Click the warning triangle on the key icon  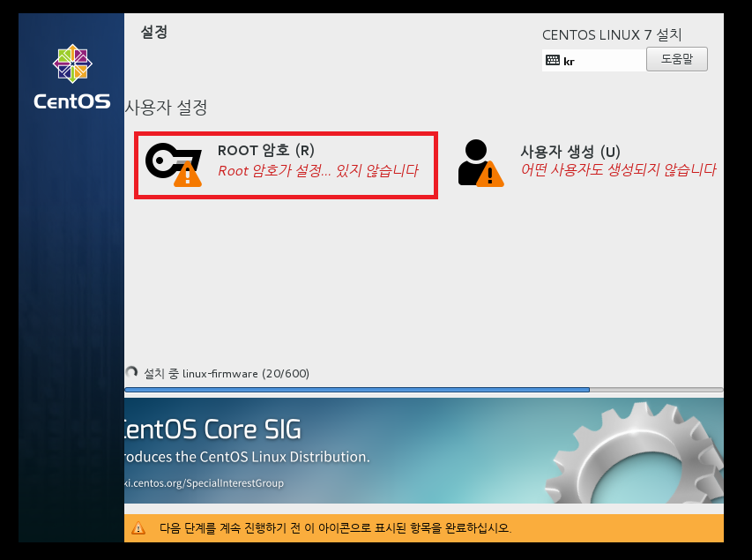pos(187,175)
